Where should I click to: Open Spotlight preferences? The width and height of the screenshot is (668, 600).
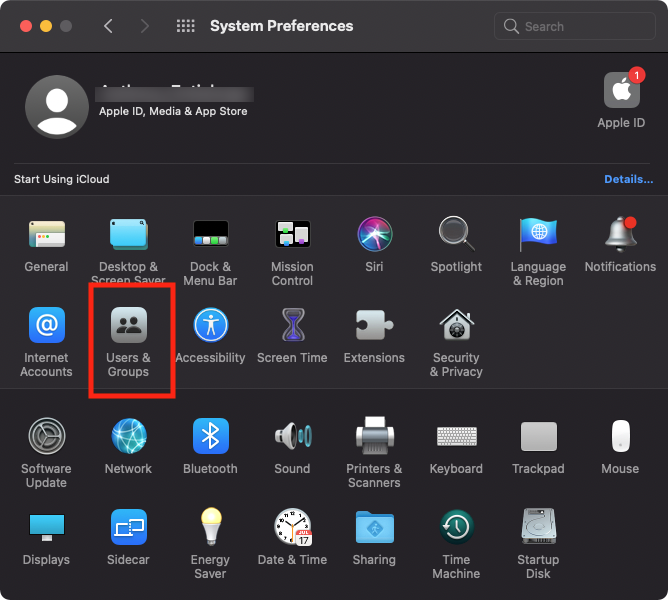click(456, 234)
